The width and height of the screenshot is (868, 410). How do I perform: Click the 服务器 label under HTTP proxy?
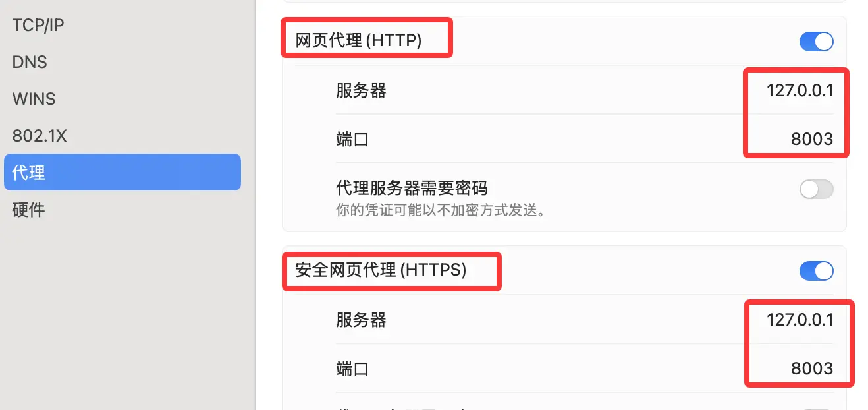[361, 90]
